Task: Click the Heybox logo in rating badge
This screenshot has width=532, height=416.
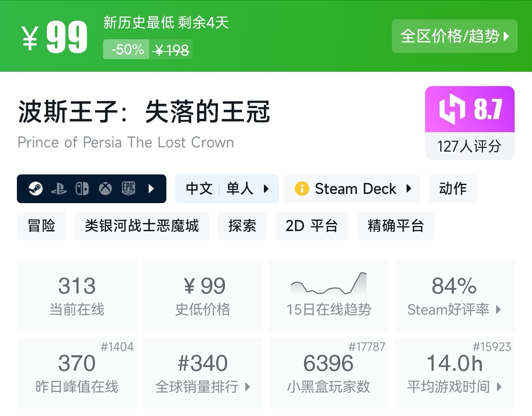Action: pyautogui.click(x=452, y=109)
